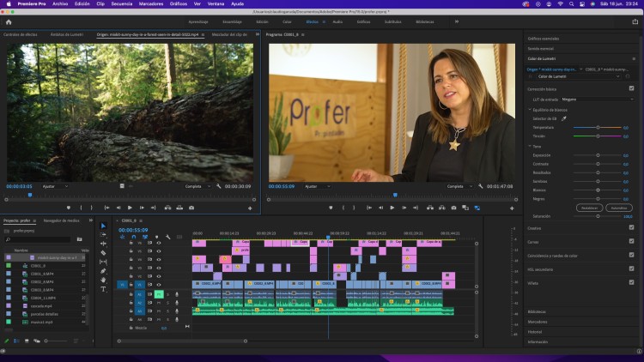Screen dimensions: 644x362
Task: Open LUT de entrada dropdown
Action: click(x=598, y=100)
